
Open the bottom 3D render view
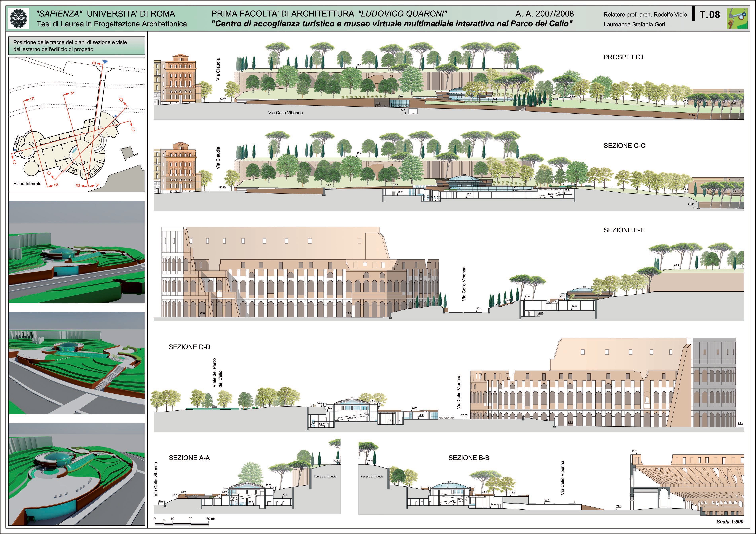coord(76,474)
